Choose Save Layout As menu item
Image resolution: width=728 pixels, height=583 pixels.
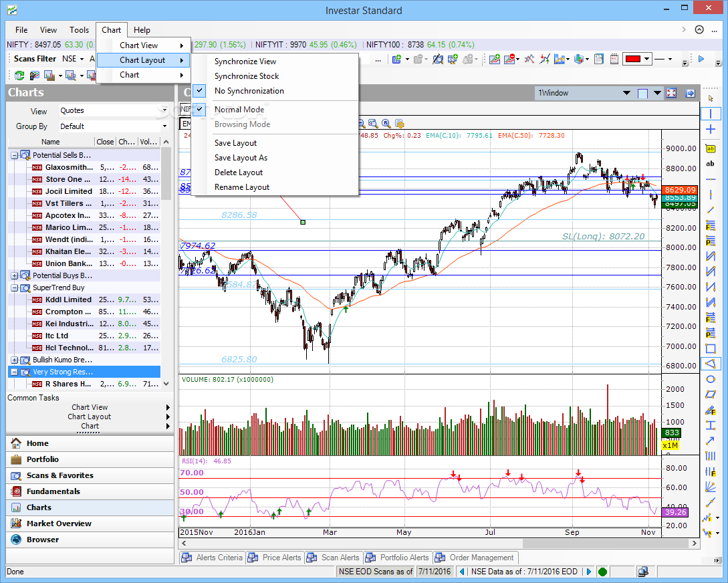tap(241, 158)
